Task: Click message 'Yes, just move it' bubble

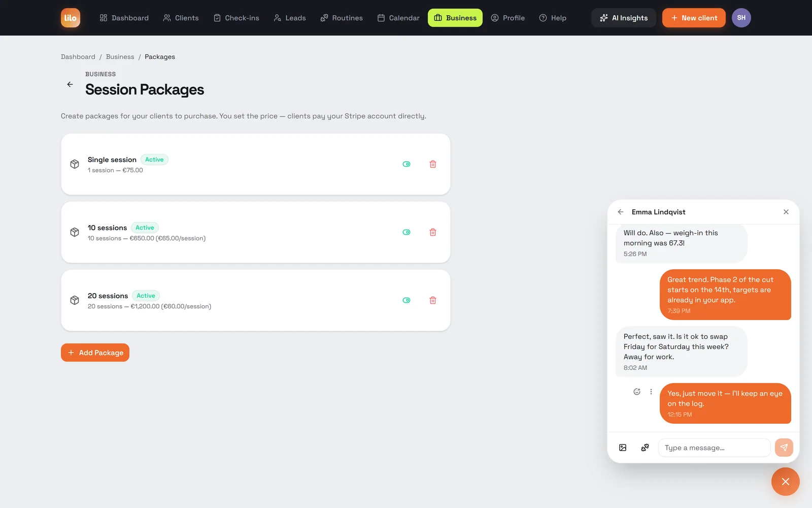Action: click(x=725, y=403)
